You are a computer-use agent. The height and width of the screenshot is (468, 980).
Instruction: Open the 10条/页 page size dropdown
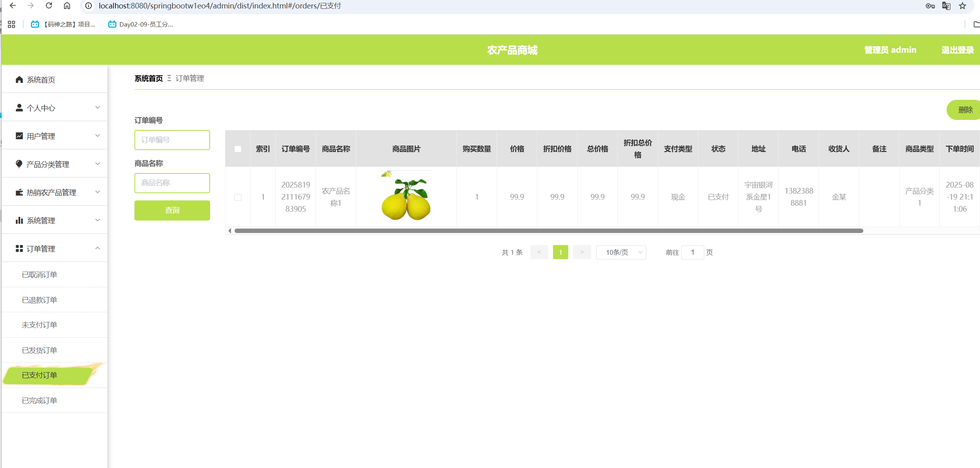tap(621, 252)
